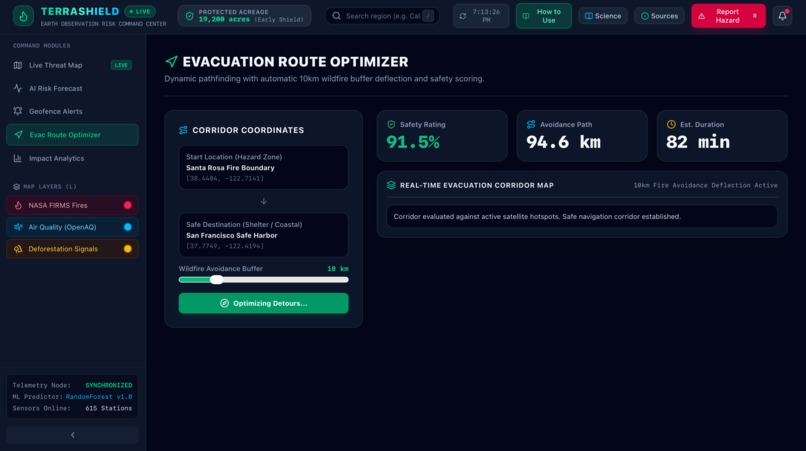
Task: Toggle NASA FIRMS Fires layer red dot
Action: tap(127, 205)
